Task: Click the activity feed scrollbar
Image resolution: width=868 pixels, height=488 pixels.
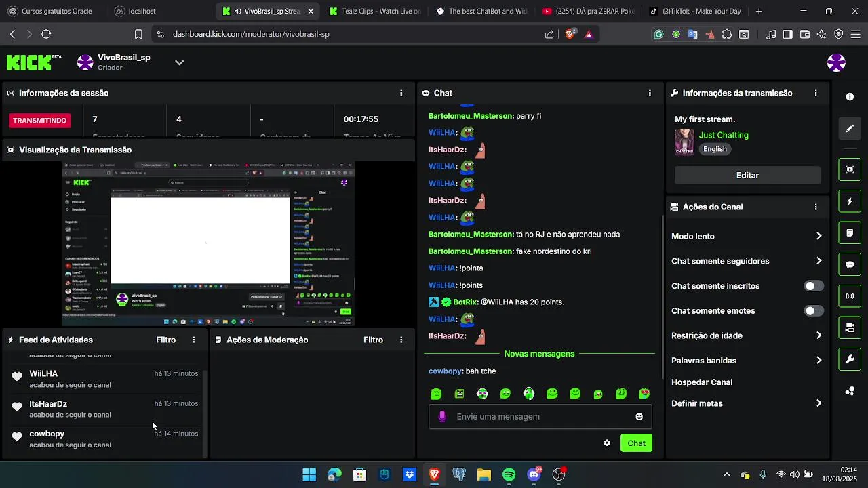Action: (x=205, y=414)
